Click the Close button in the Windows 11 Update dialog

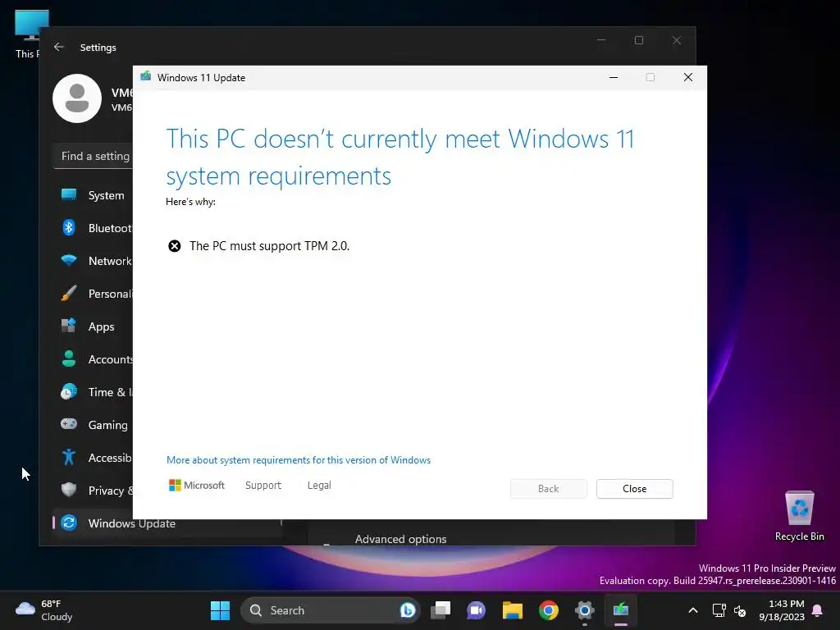click(x=634, y=489)
